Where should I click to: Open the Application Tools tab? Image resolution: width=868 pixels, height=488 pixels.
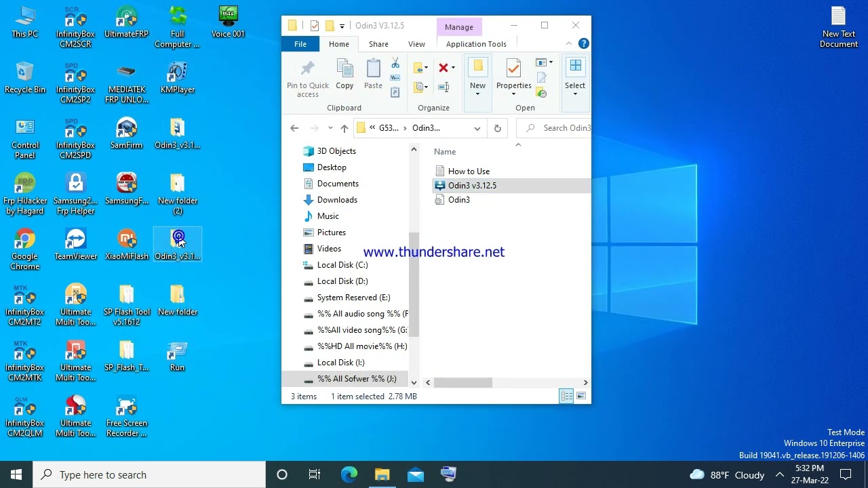[476, 44]
